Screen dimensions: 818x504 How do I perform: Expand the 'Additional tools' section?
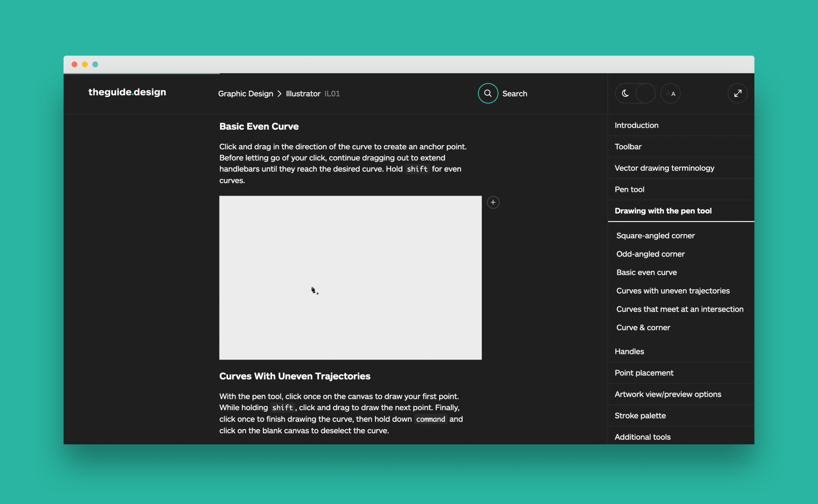pos(642,437)
